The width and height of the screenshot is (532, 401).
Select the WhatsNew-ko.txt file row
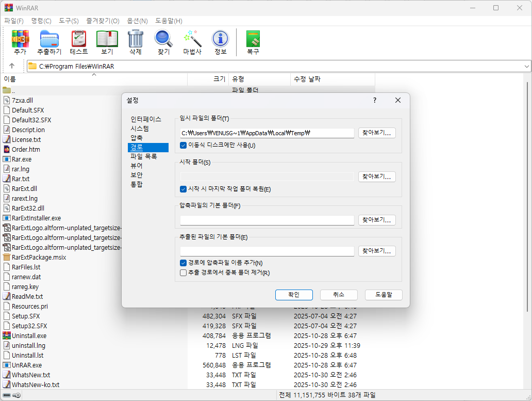pyautogui.click(x=188, y=384)
